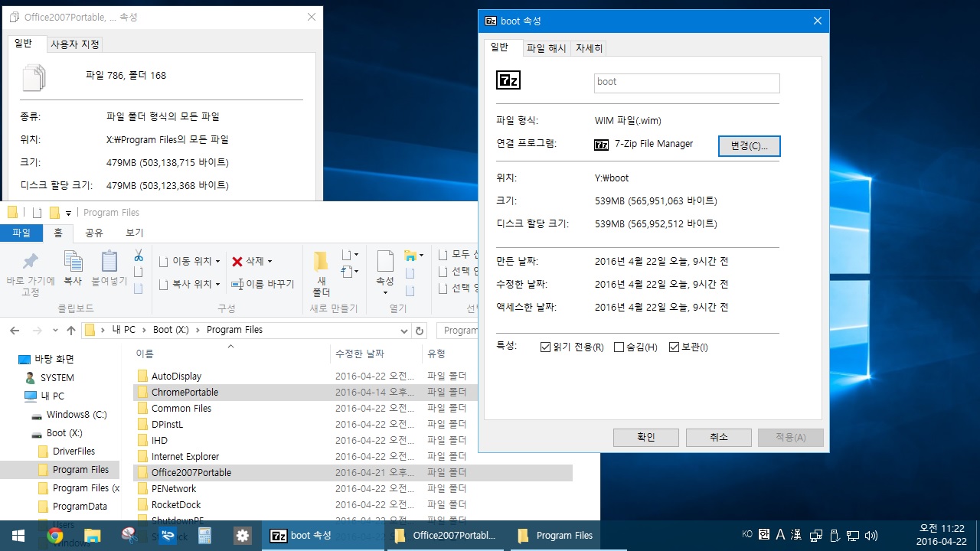Click the New Folder (새 폴더) icon
The image size is (980, 551).
(321, 262)
